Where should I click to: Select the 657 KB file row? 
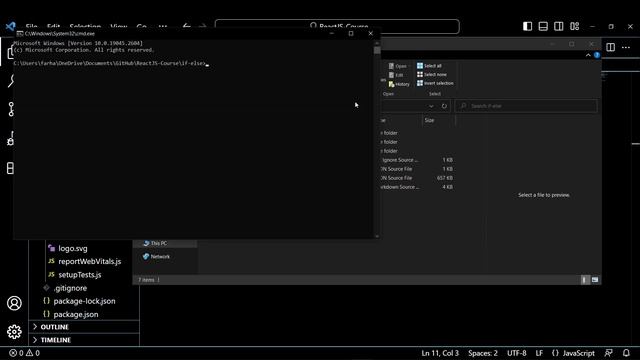tap(417, 178)
